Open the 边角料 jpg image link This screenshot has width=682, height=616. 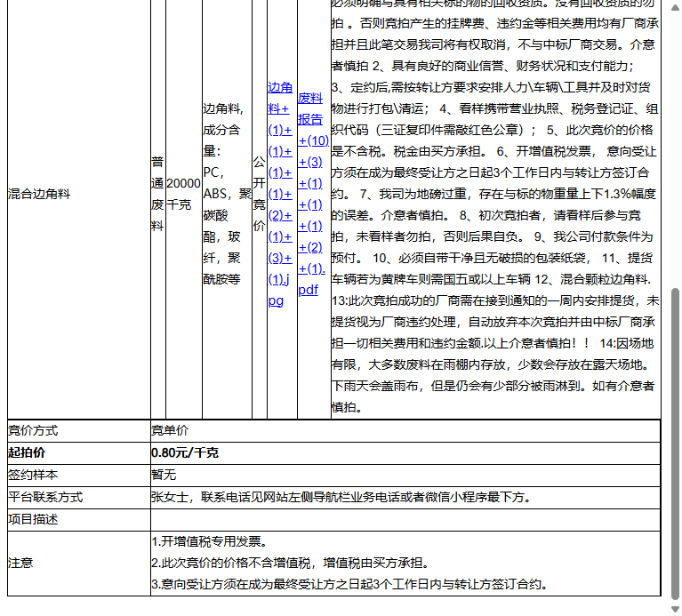280,194
